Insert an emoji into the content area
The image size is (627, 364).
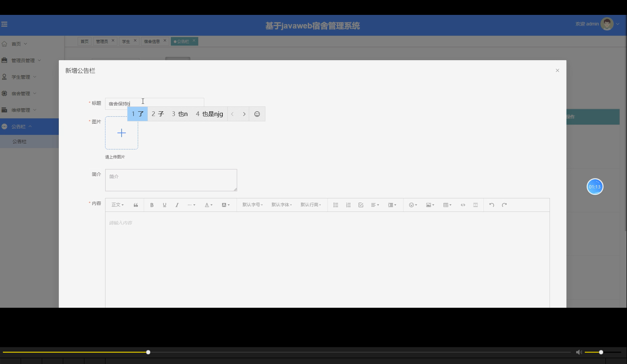pyautogui.click(x=412, y=205)
